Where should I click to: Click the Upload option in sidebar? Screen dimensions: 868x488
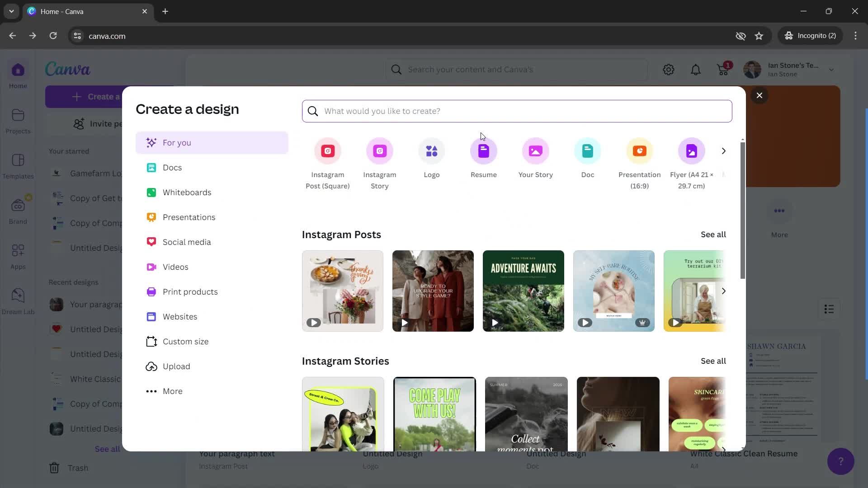click(176, 366)
